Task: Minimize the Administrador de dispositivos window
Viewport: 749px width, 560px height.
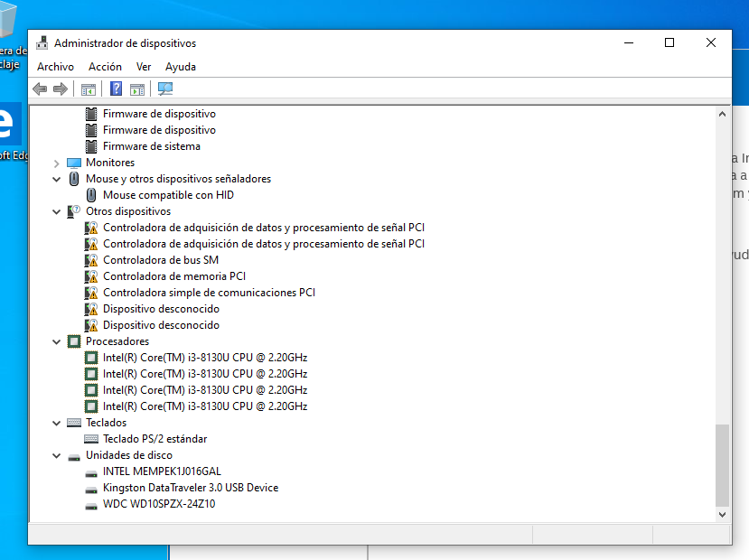Action: (x=629, y=43)
